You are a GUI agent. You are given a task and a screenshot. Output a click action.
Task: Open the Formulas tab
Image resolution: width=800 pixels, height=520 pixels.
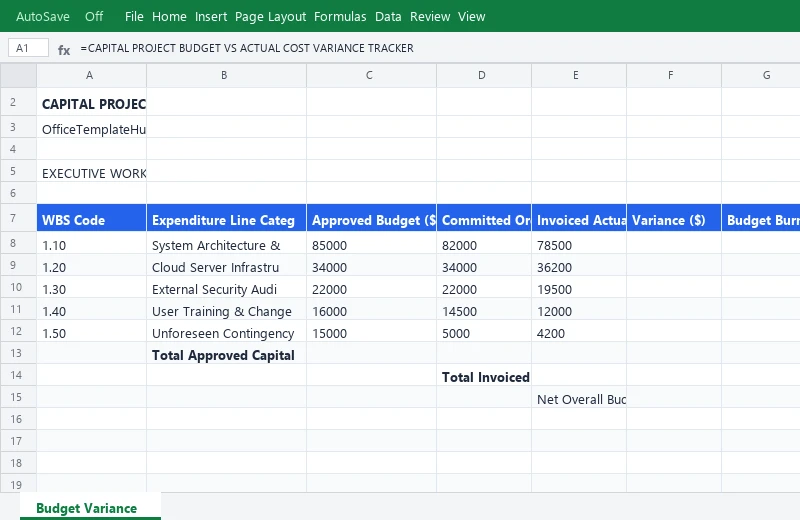point(340,16)
